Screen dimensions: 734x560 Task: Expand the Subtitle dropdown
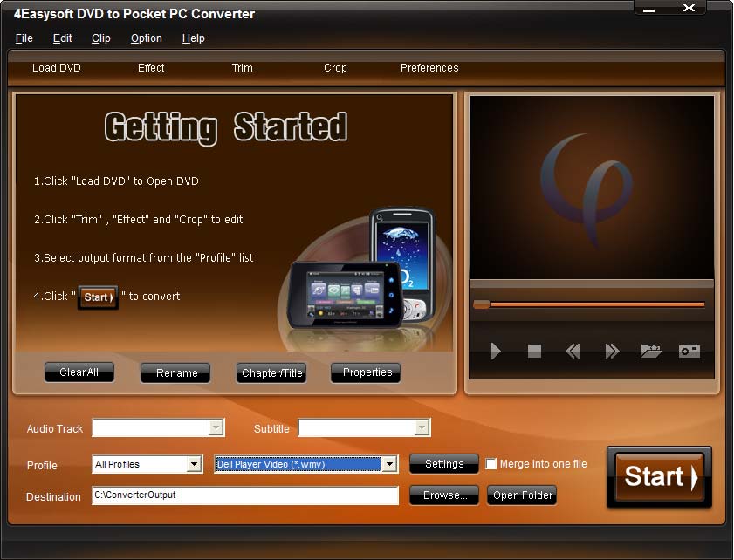422,427
